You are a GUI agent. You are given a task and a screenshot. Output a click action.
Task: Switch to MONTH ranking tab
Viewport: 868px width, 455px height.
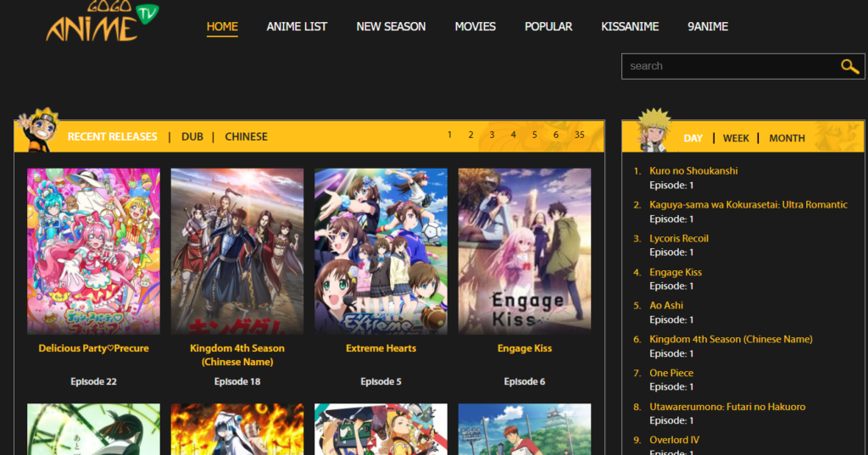coord(787,138)
